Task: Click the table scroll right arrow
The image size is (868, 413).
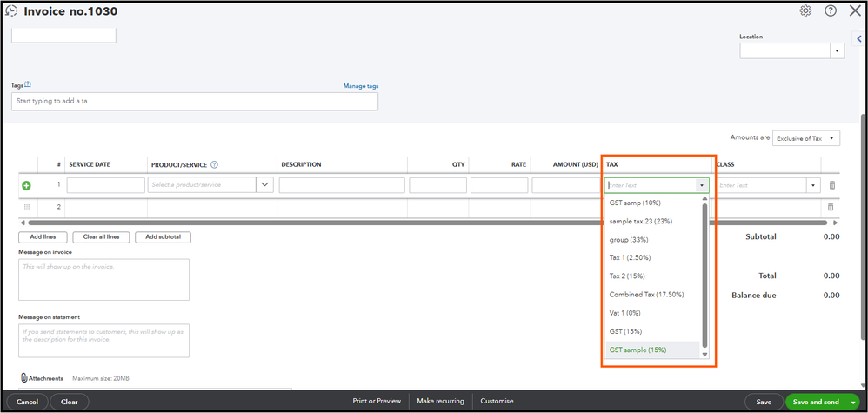Action: (x=834, y=223)
